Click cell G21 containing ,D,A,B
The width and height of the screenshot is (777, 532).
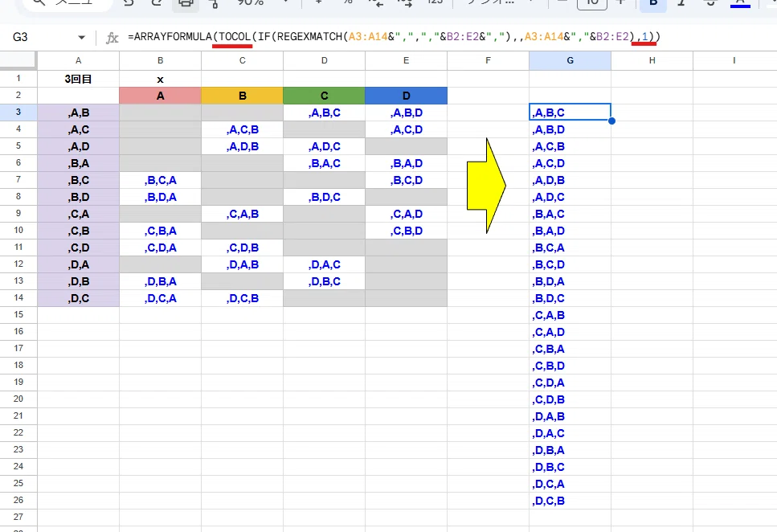click(570, 416)
